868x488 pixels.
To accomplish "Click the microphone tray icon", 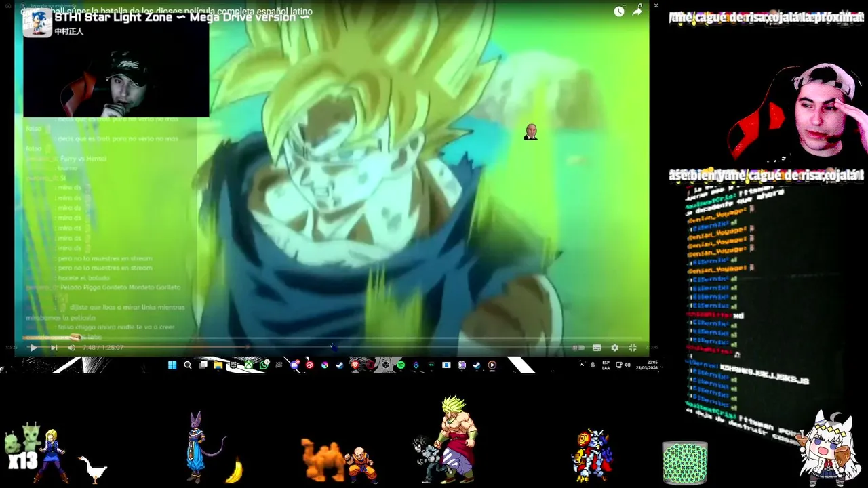I will tap(593, 365).
